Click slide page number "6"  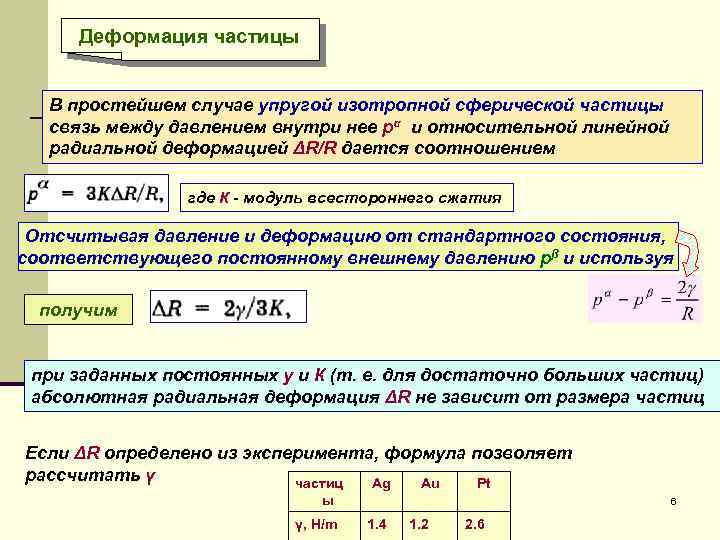tap(673, 501)
